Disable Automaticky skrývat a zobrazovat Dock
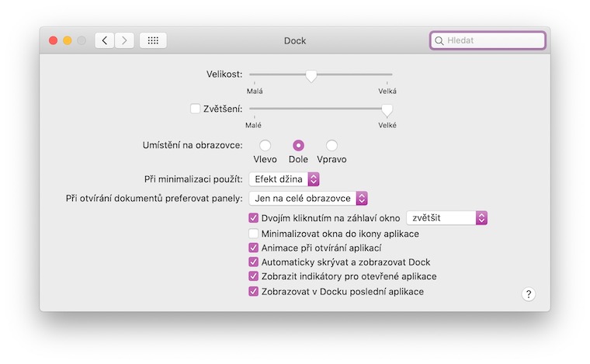Image resolution: width=590 pixels, height=364 pixels. (x=253, y=262)
